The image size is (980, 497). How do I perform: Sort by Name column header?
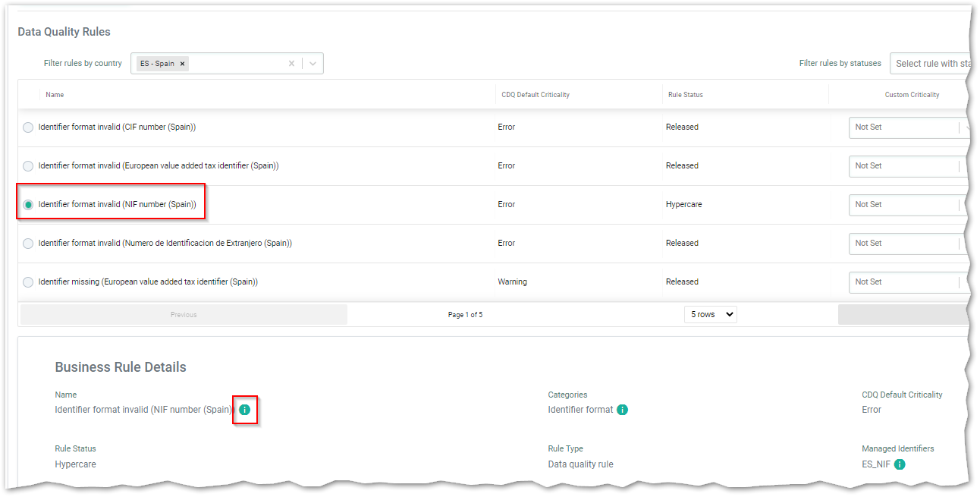pos(55,95)
